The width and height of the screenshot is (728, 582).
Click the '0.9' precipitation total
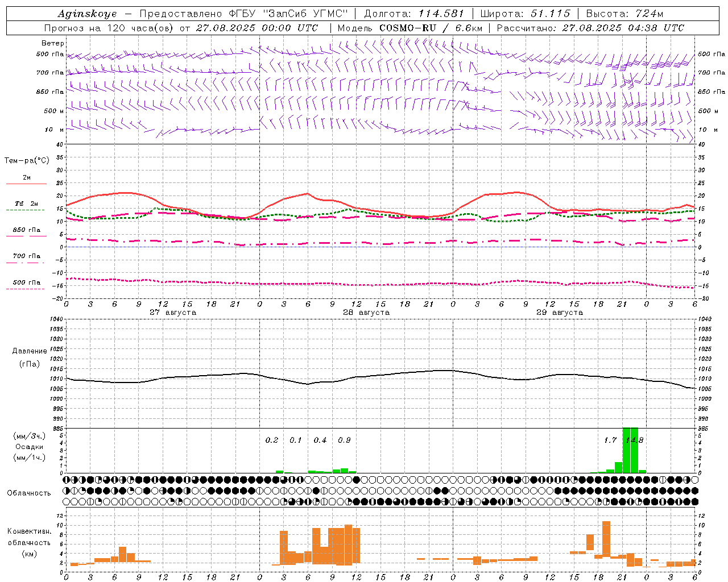(x=344, y=440)
